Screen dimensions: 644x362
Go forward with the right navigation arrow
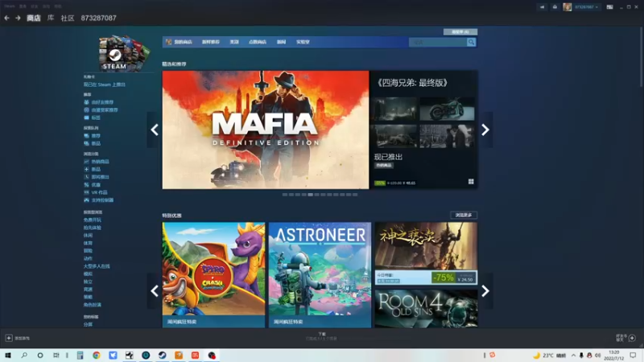point(18,18)
